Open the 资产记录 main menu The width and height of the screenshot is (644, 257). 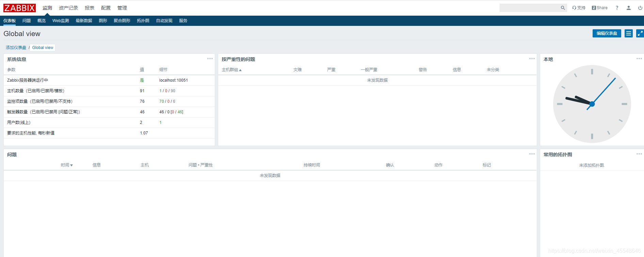click(68, 8)
